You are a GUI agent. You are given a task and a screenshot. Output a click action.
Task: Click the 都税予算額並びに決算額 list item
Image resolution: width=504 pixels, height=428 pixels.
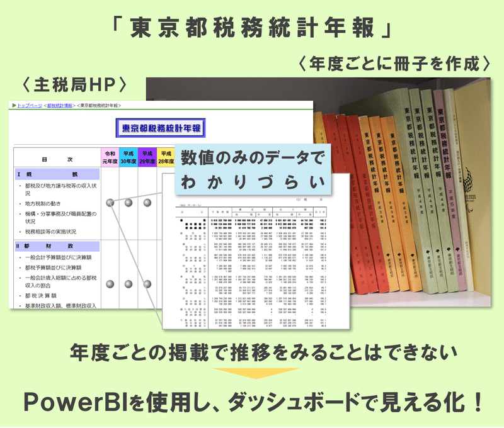click(53, 267)
